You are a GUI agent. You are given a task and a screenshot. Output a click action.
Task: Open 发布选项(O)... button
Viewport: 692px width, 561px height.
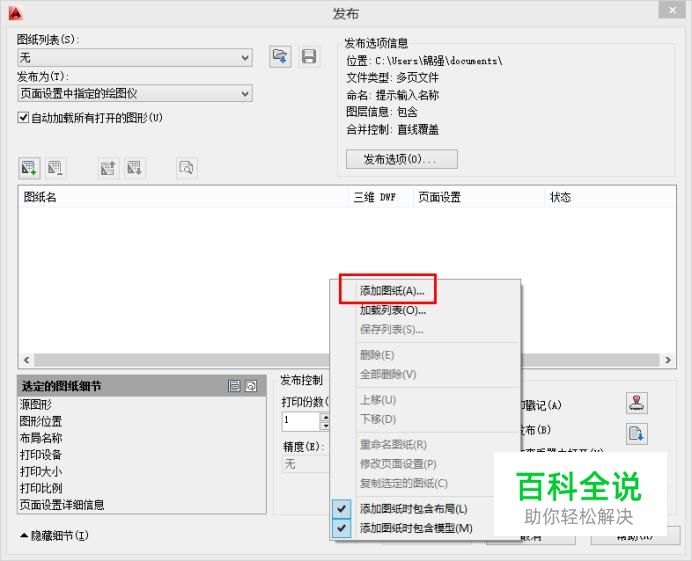402,159
